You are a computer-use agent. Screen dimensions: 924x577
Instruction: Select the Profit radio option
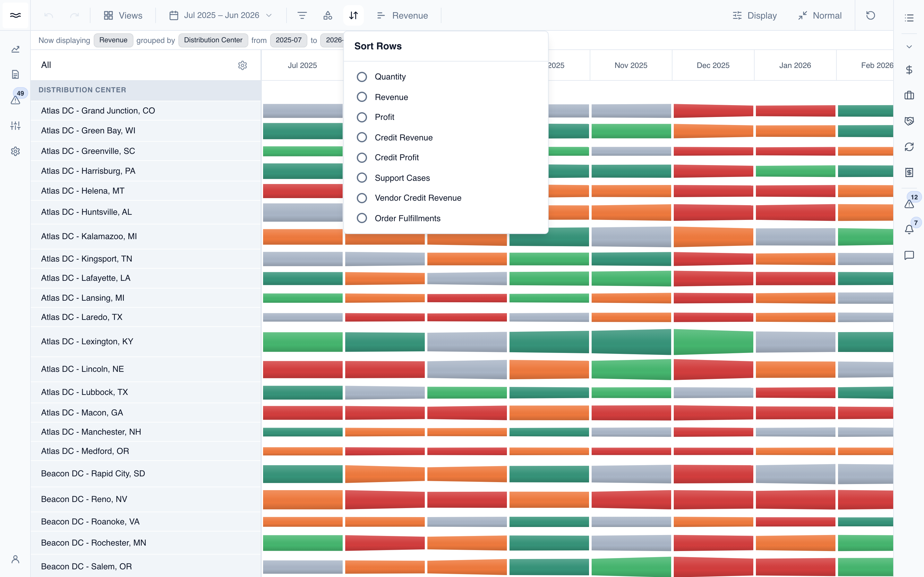pos(362,117)
